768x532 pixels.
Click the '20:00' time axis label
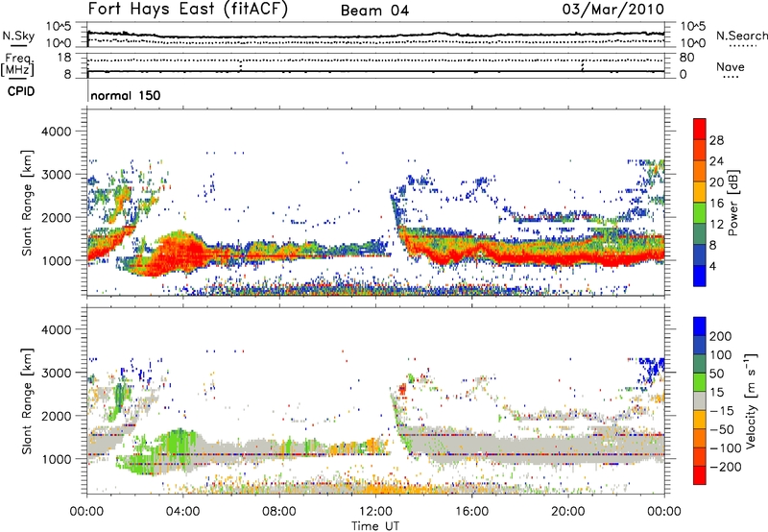[x=567, y=512]
